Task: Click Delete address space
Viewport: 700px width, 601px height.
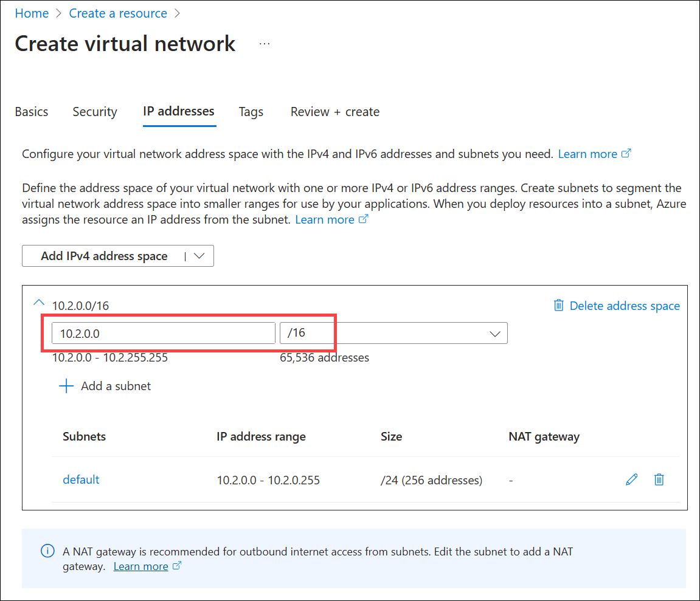Action: pos(625,306)
